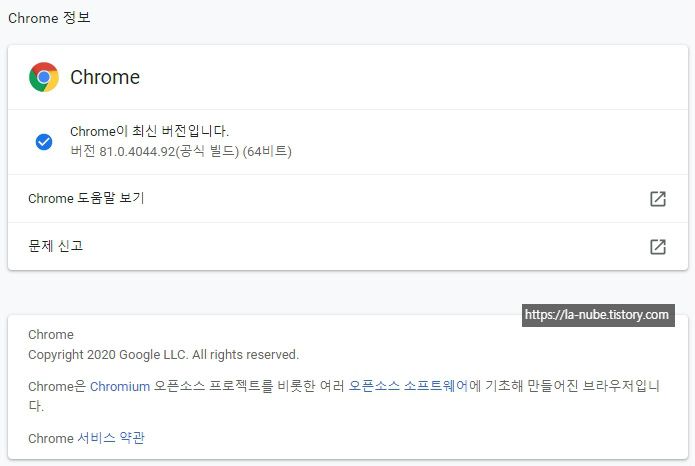Open external link icon for 문제 신고

click(x=658, y=247)
